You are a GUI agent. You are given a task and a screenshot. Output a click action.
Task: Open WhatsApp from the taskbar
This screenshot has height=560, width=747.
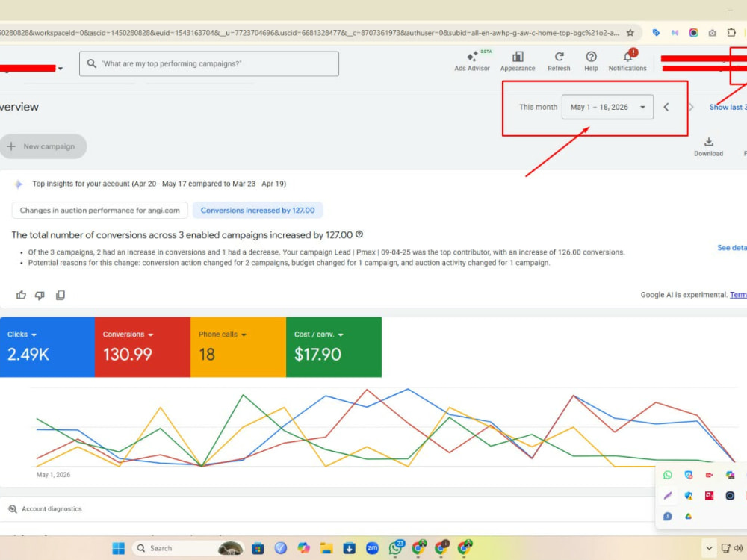396,548
